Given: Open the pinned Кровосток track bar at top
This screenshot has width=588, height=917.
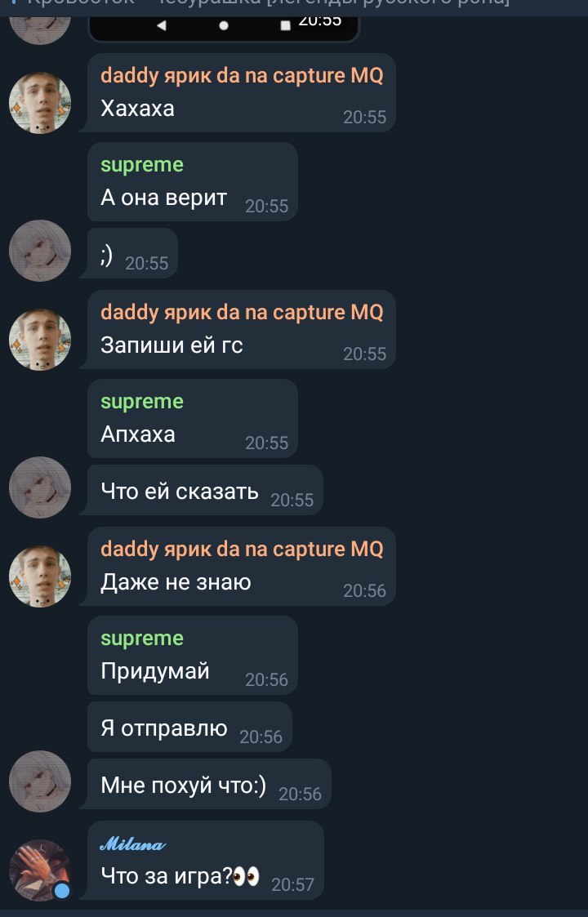Looking at the screenshot, I should [294, 5].
